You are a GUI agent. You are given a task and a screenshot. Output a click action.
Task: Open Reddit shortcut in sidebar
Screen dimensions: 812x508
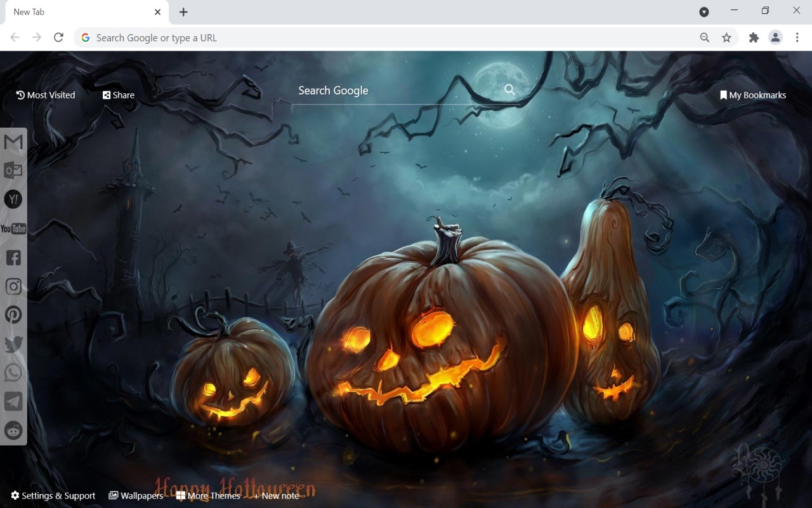[13, 431]
